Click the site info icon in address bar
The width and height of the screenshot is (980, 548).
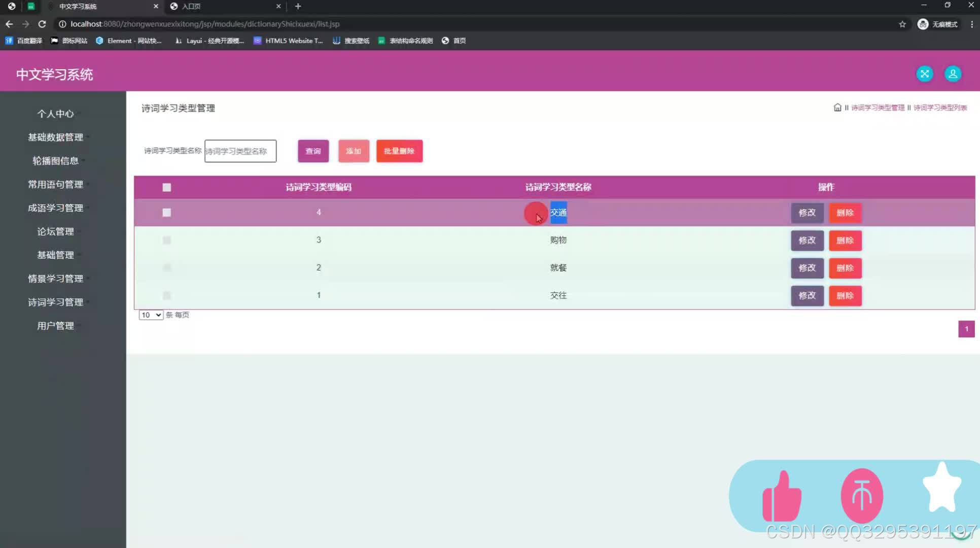point(62,24)
